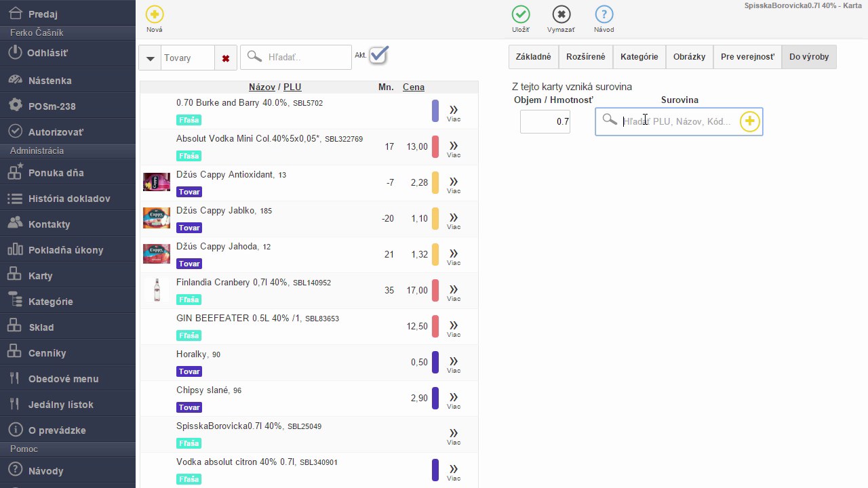
Task: Switch to Do výroby tab
Action: [x=809, y=57]
